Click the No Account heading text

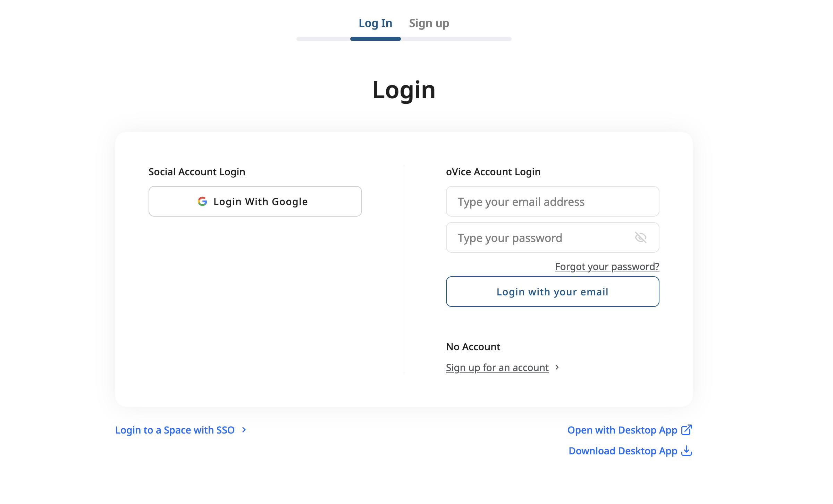(473, 346)
